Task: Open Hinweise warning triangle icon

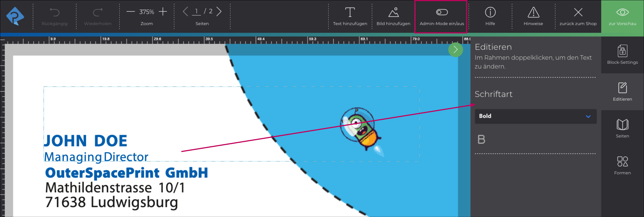Action: pyautogui.click(x=533, y=12)
